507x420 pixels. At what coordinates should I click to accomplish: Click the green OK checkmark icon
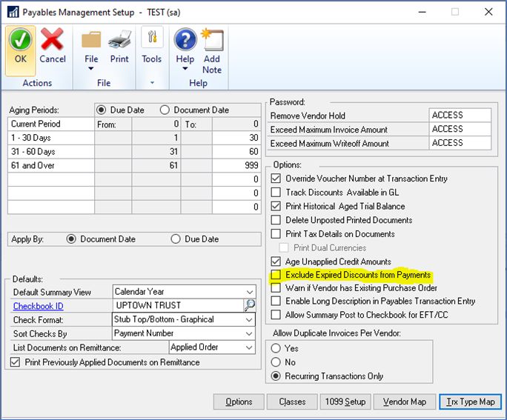tap(20, 39)
